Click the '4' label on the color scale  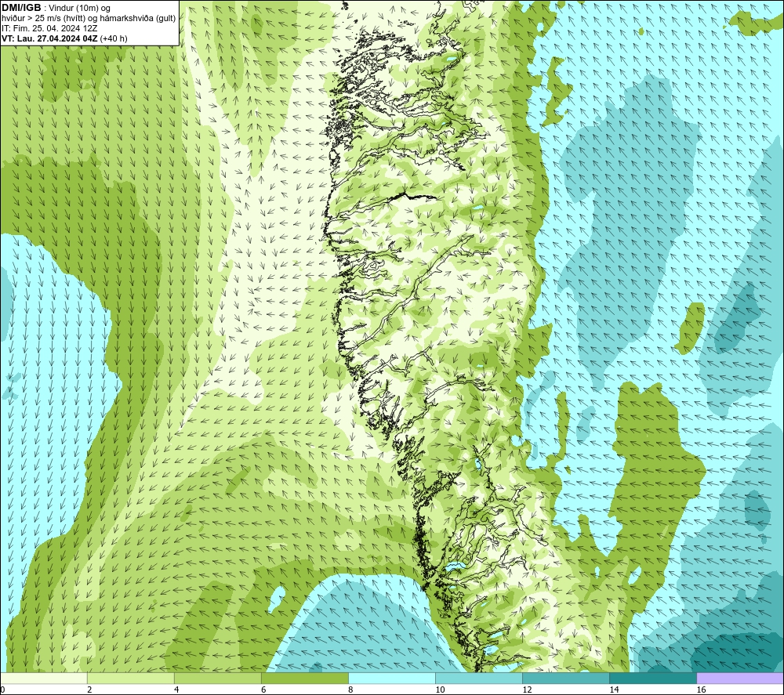pyautogui.click(x=176, y=690)
